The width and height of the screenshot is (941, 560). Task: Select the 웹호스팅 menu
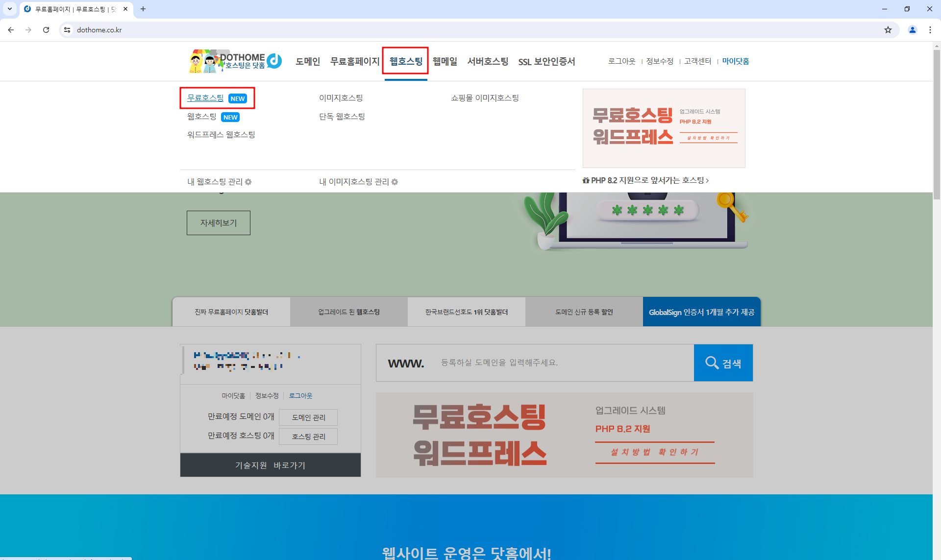pos(406,61)
